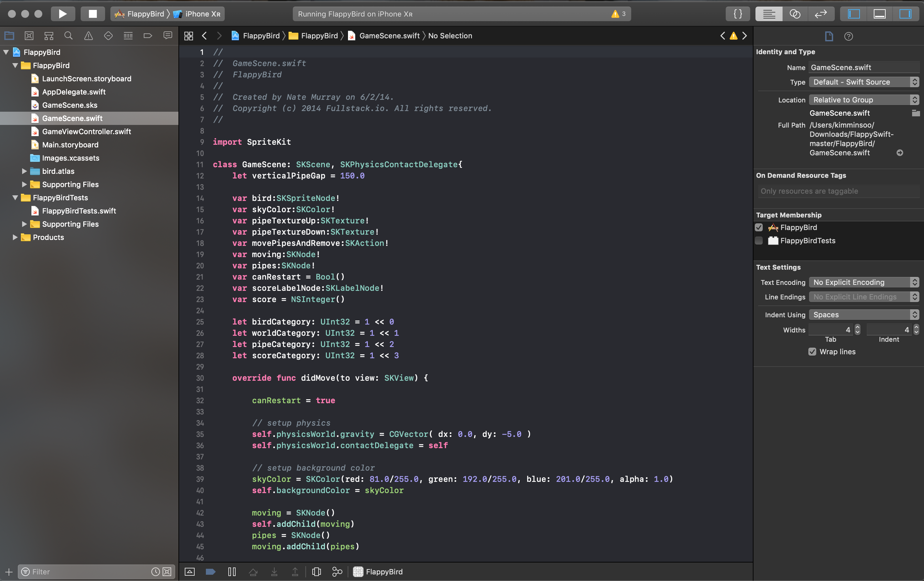The height and width of the screenshot is (581, 924).
Task: Pause program execution in debug bar
Action: 232,571
